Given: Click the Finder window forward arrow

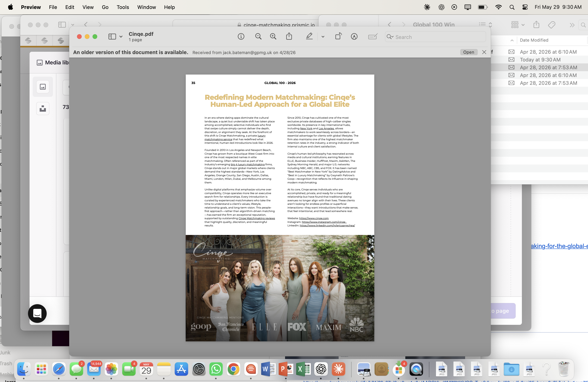Looking at the screenshot, I should [403, 25].
